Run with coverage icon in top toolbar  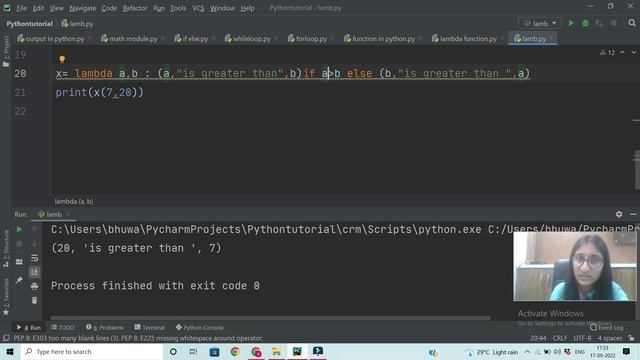pyautogui.click(x=599, y=23)
